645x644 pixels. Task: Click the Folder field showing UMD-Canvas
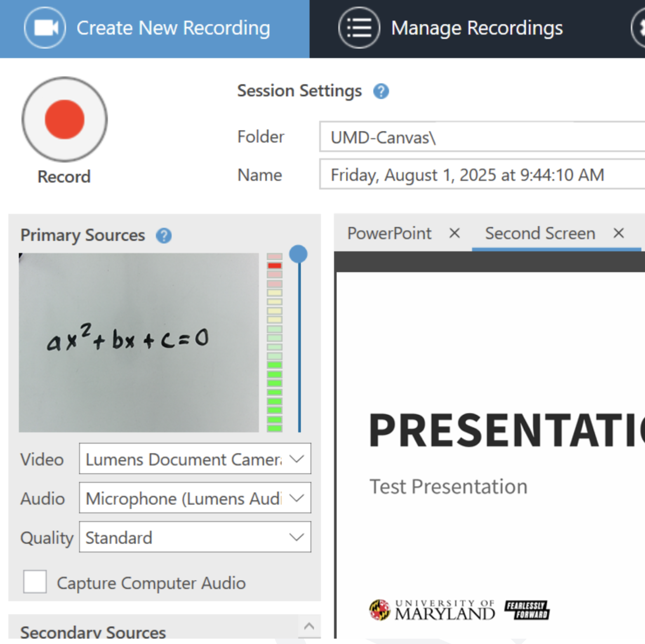click(482, 137)
